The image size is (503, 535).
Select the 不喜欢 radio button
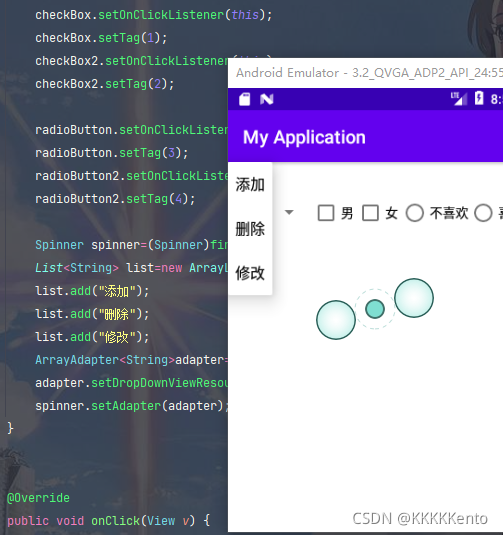point(415,213)
